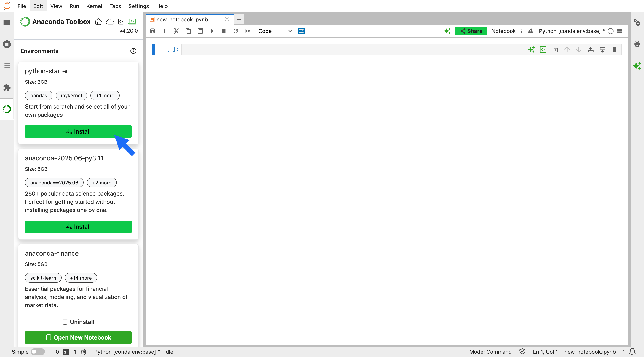Image resolution: width=644 pixels, height=357 pixels.
Task: Open the Anaconda Toolbox home icon
Action: coord(98,22)
